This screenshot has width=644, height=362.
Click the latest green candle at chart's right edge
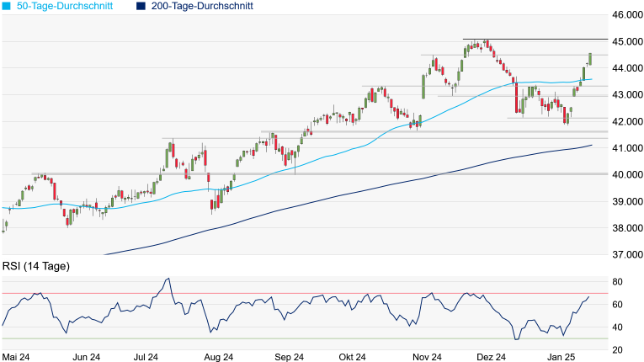(590, 58)
